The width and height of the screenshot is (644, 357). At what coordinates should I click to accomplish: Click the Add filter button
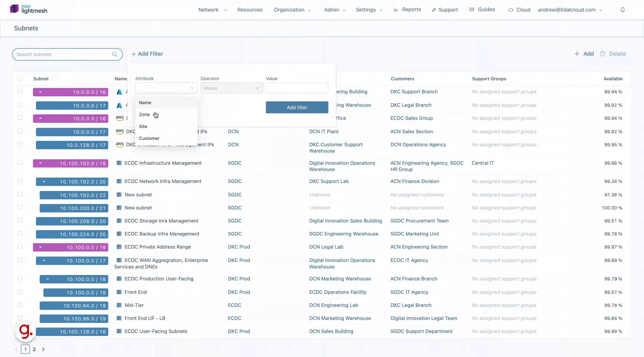297,107
